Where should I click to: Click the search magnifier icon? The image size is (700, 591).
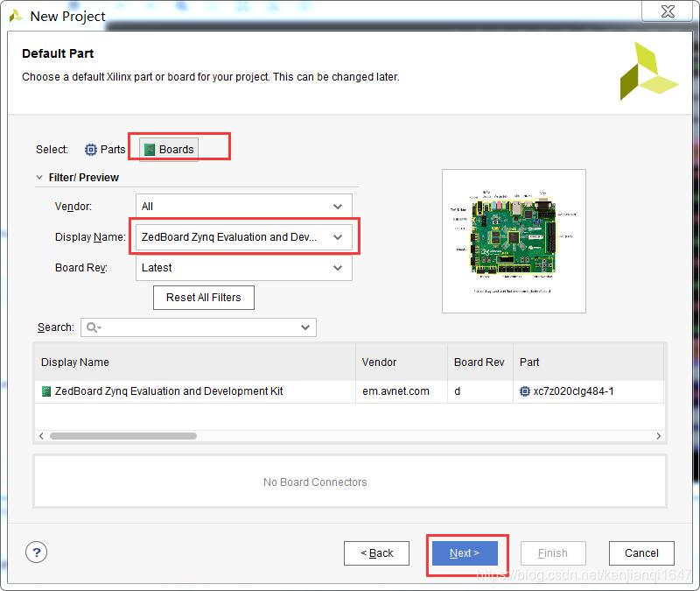92,327
